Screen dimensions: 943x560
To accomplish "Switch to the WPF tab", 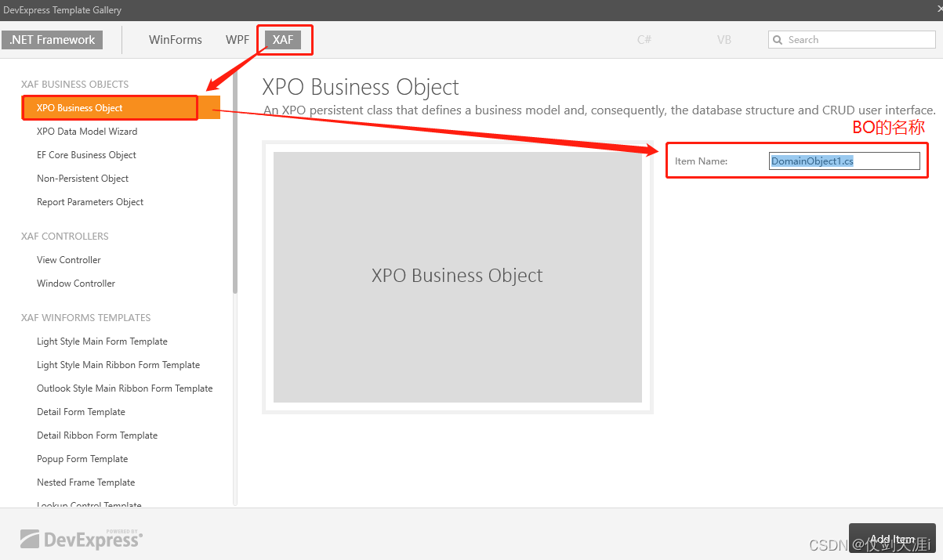I will pos(238,40).
